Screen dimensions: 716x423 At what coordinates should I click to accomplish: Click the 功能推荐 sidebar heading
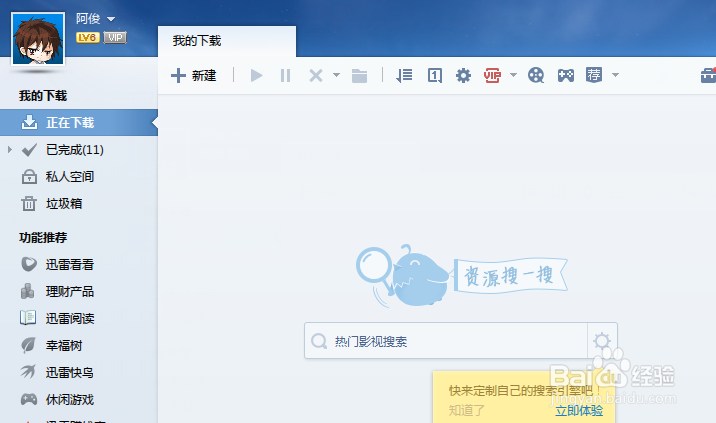click(43, 238)
